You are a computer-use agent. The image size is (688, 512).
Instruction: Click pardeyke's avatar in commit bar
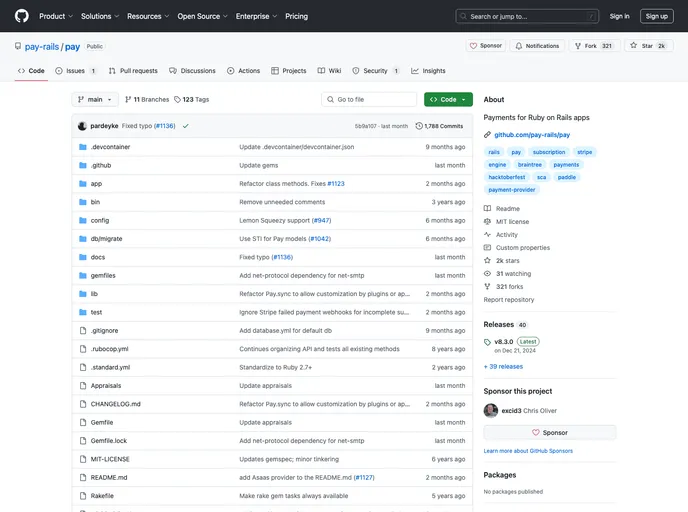click(82, 126)
